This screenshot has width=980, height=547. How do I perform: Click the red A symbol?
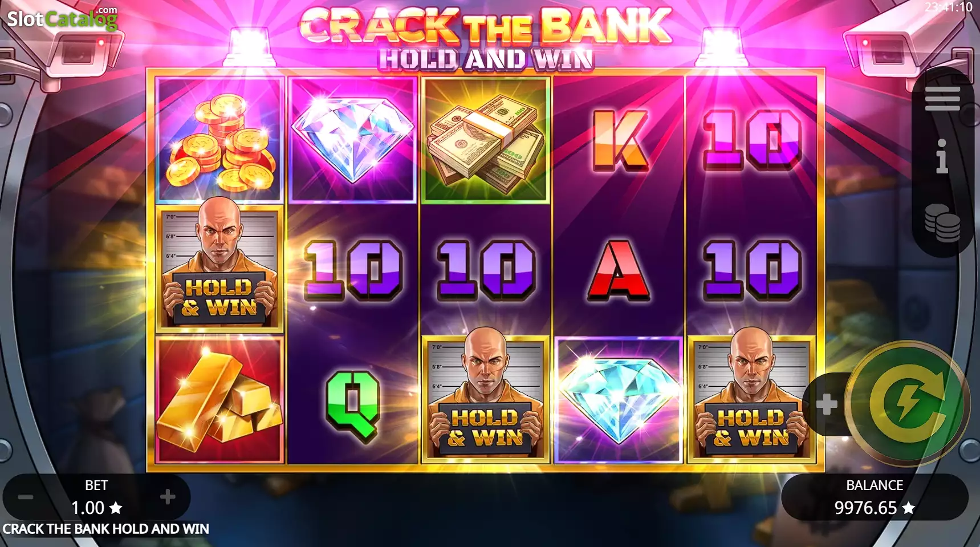pyautogui.click(x=619, y=269)
